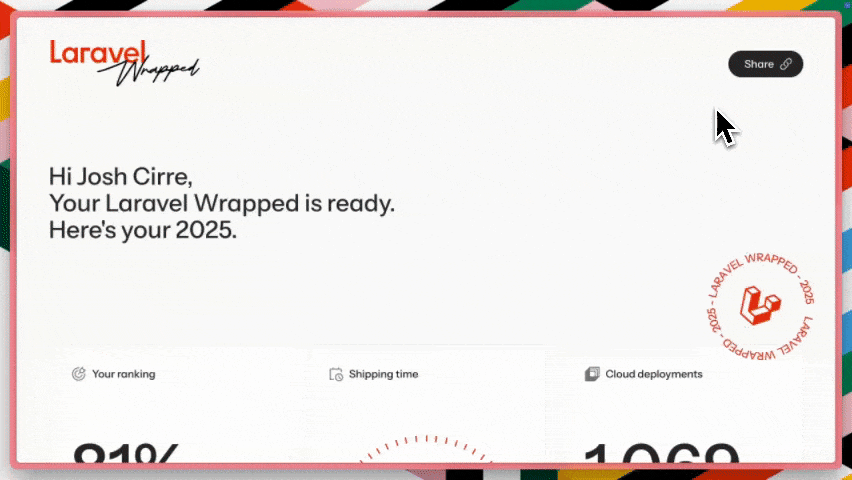
Task: Open the Your ranking card label
Action: coord(123,374)
